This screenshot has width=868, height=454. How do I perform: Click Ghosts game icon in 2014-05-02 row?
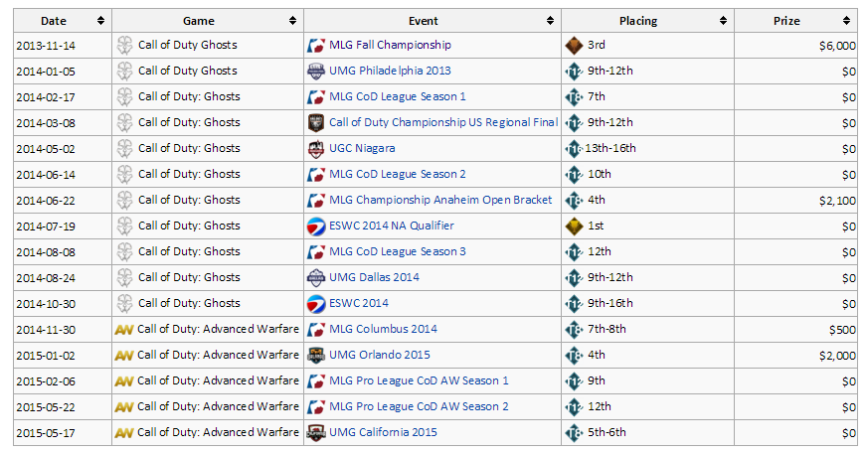point(125,149)
